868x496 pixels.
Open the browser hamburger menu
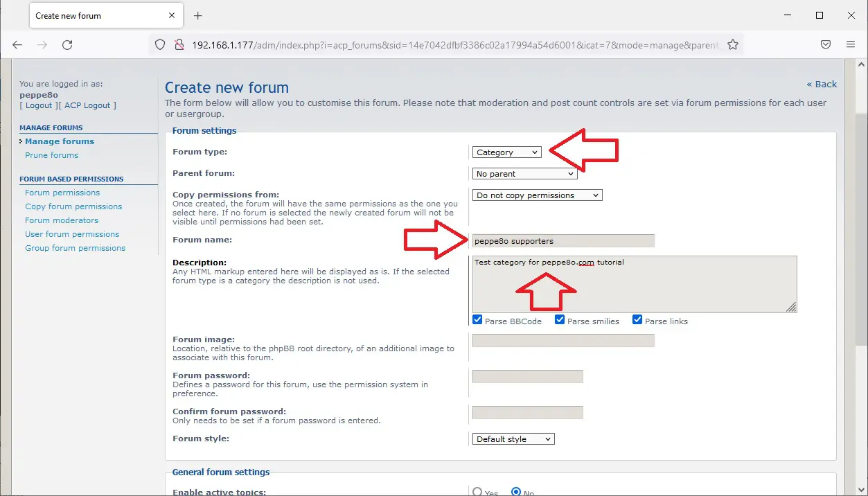pos(851,44)
